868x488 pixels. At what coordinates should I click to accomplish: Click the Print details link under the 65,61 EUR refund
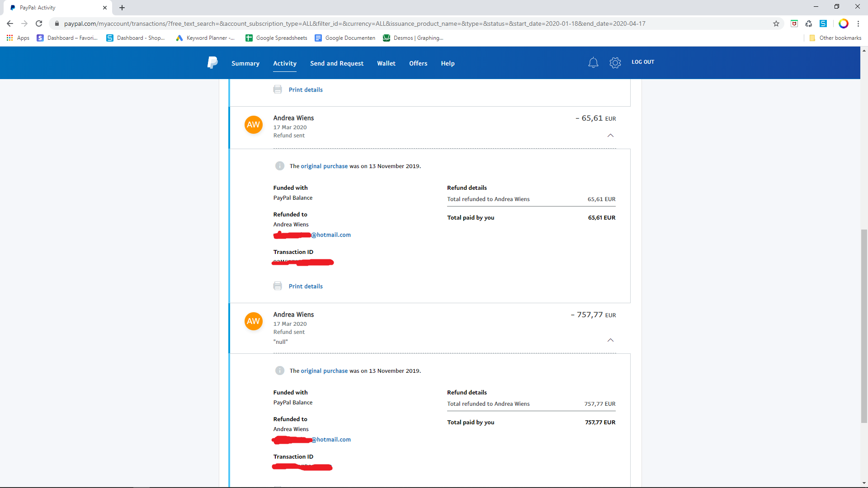[306, 286]
